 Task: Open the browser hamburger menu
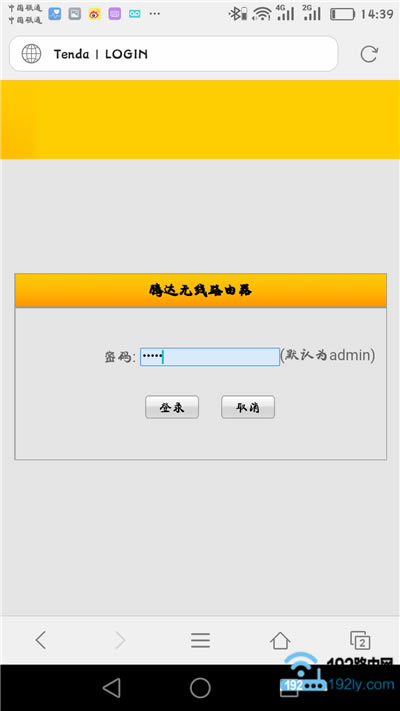click(200, 640)
